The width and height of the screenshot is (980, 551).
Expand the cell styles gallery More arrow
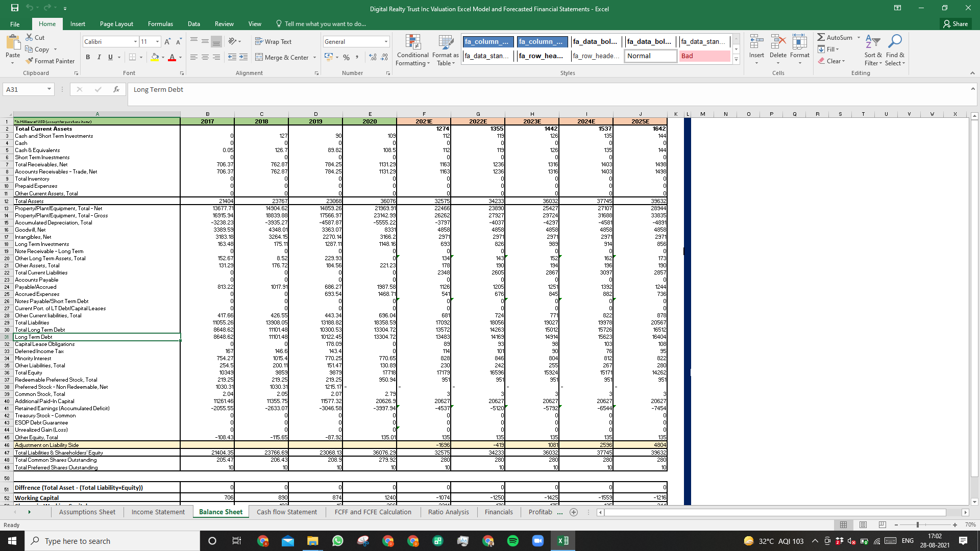pos(736,60)
